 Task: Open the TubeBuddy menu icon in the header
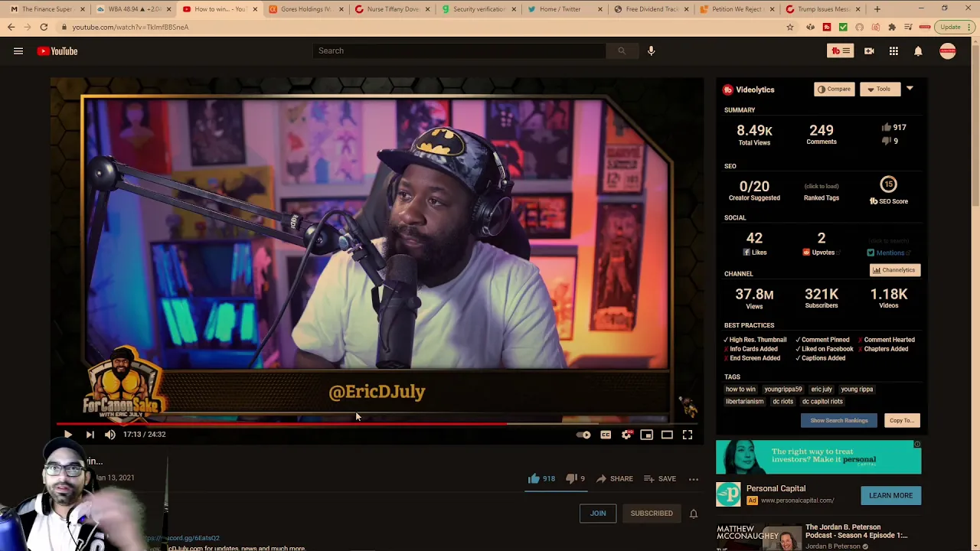point(841,51)
